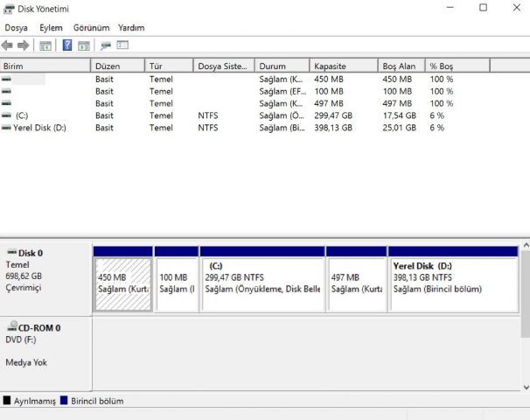The image size is (530, 420).
Task: Click the show/hide console tree icon
Action: pos(45,45)
